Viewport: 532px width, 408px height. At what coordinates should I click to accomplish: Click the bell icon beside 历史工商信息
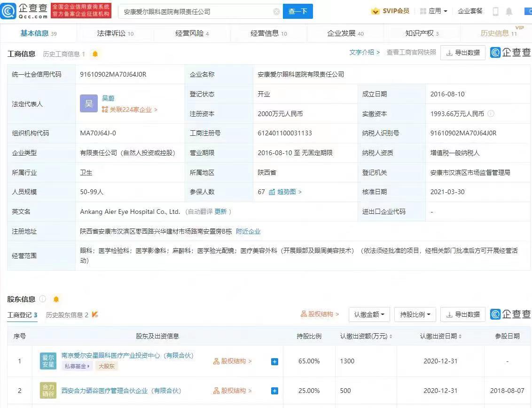coord(95,54)
